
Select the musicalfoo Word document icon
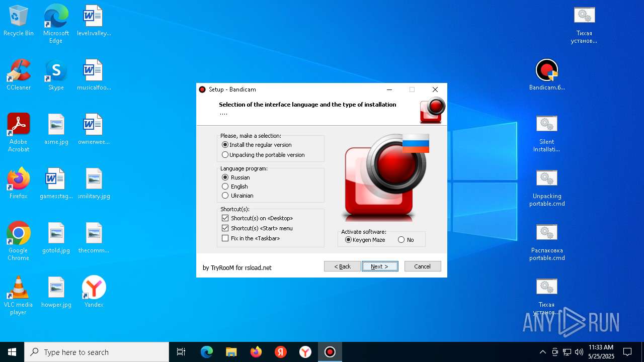pos(94,75)
